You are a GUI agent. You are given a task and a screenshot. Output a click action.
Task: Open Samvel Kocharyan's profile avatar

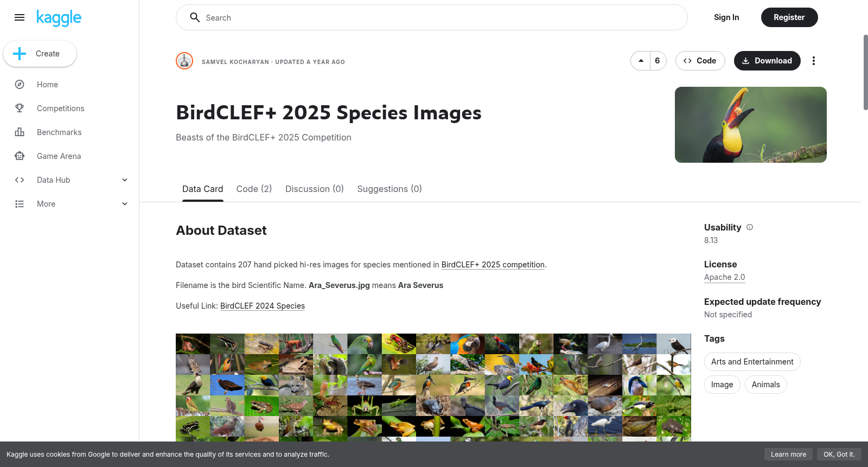(184, 61)
